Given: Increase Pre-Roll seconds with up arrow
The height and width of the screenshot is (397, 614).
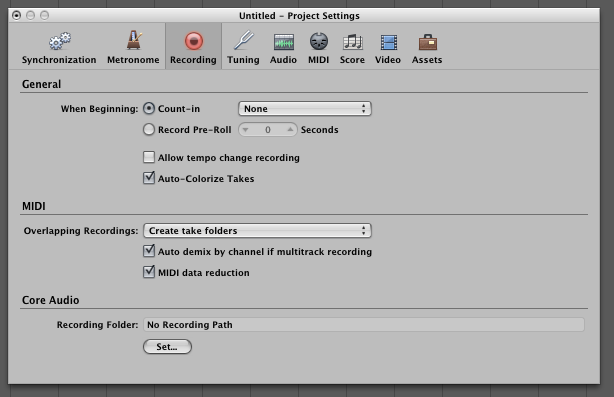Looking at the screenshot, I should tap(290, 130).
